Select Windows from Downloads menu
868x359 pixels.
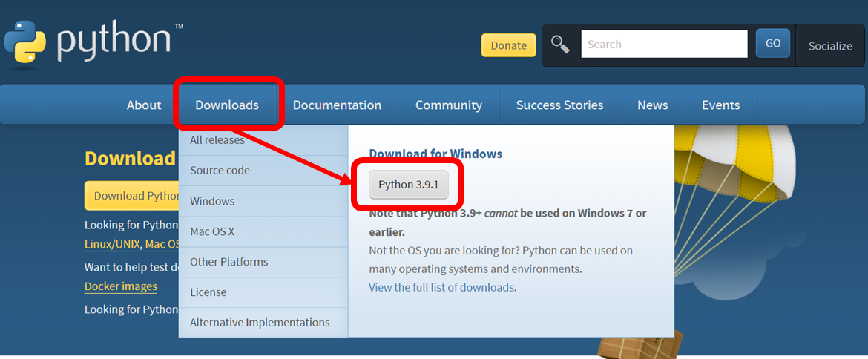tap(263, 201)
